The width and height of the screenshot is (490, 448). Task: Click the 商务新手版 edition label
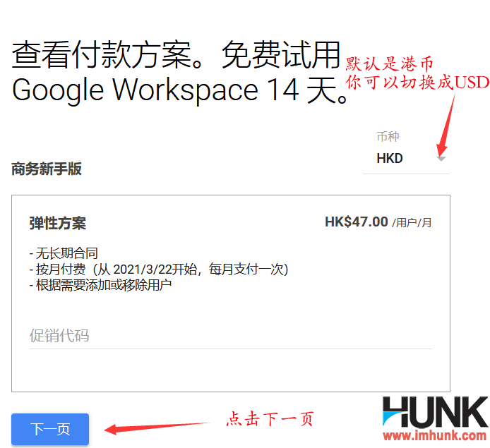click(x=47, y=169)
